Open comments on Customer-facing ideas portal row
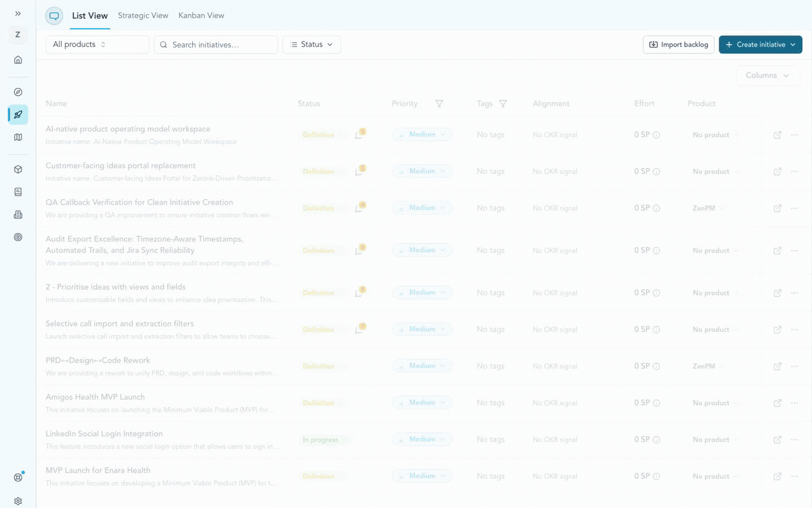This screenshot has width=812, height=508. [360, 171]
